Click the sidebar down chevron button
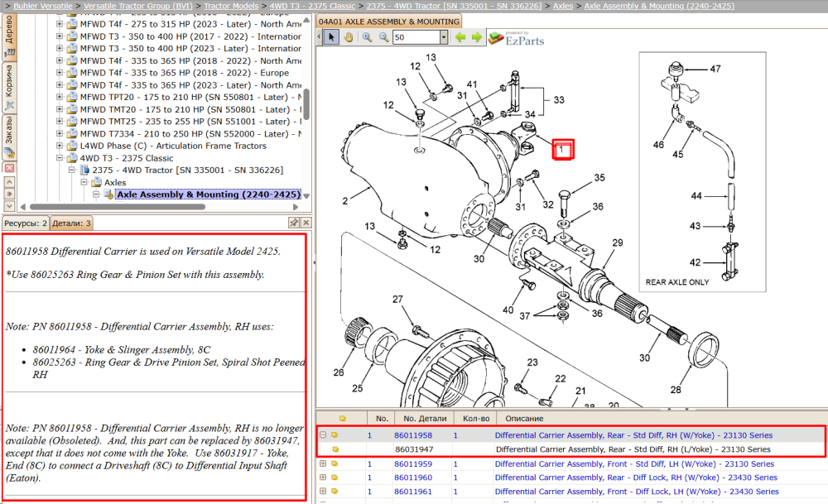828x504 pixels. pyautogui.click(x=9, y=206)
